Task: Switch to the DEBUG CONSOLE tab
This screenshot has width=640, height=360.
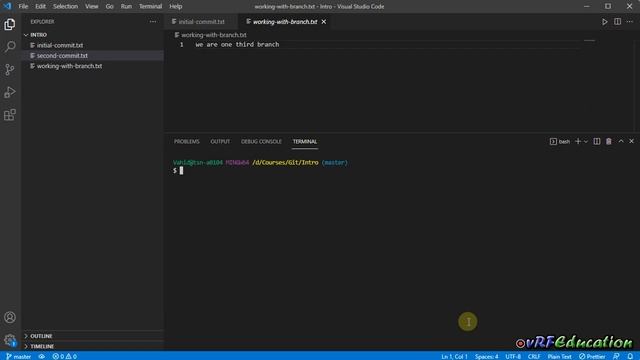Action: pos(261,141)
